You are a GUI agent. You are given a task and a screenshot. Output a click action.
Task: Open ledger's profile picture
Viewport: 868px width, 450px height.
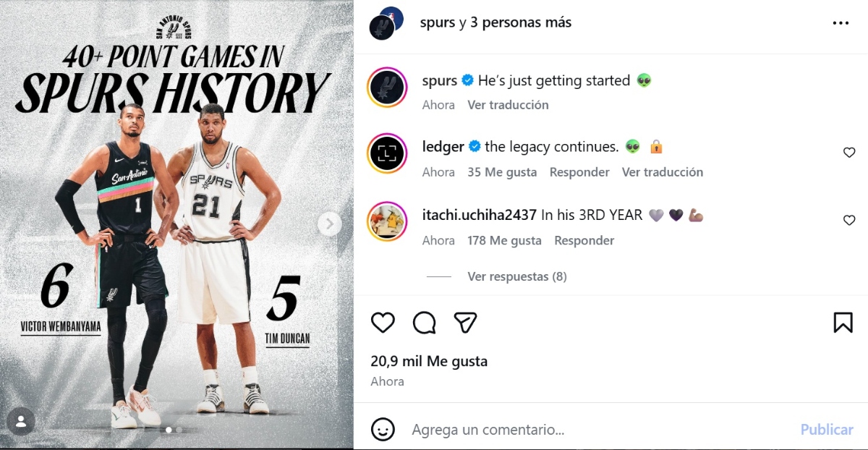[x=387, y=153]
